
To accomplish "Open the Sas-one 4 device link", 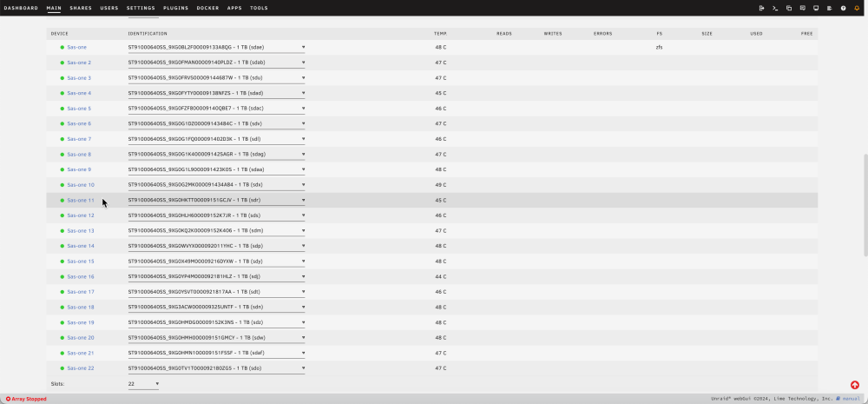I will tap(79, 93).
